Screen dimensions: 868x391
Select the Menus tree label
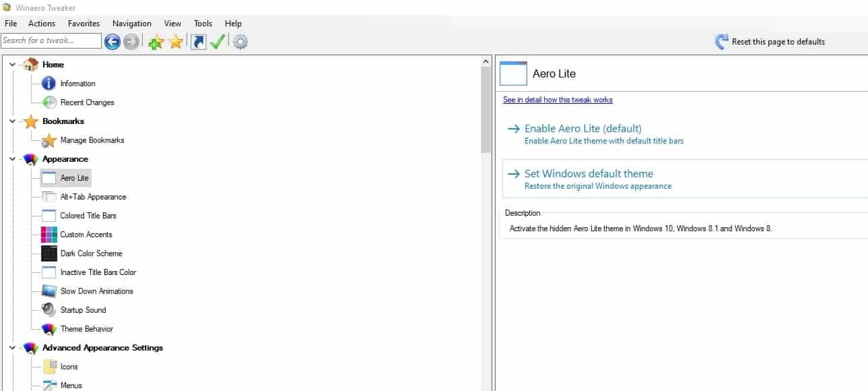(x=71, y=386)
